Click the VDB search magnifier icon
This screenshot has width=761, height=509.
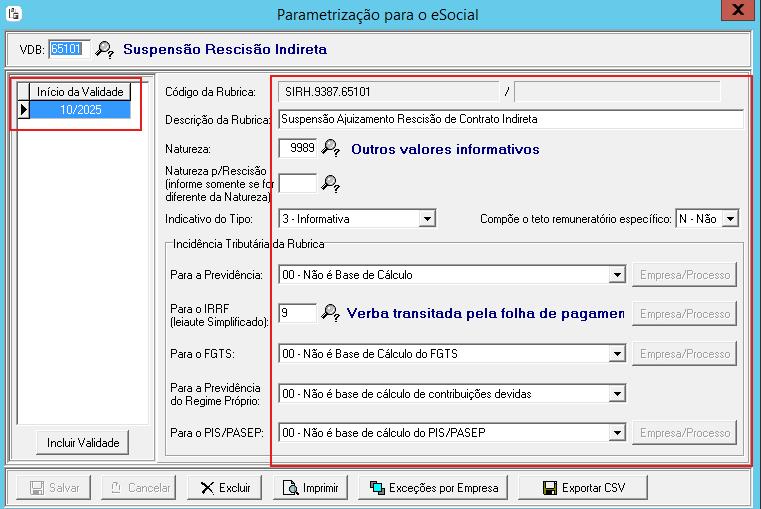click(x=104, y=49)
